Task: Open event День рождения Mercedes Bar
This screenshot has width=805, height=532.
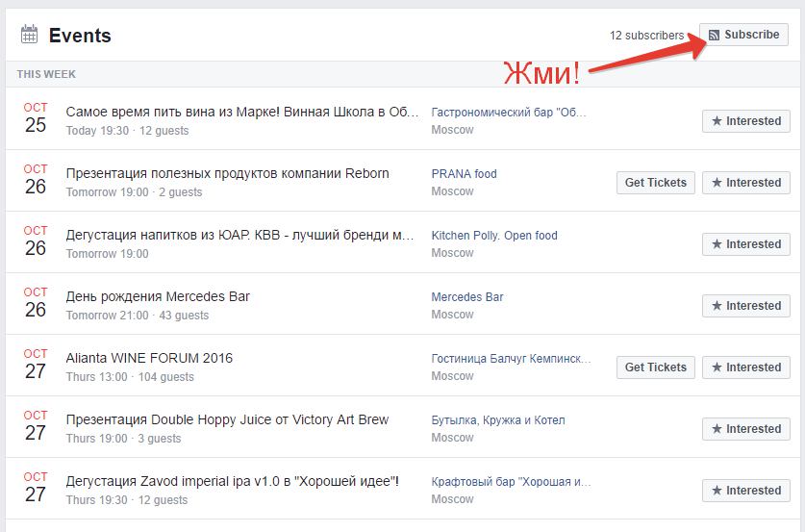Action: pyautogui.click(x=158, y=297)
